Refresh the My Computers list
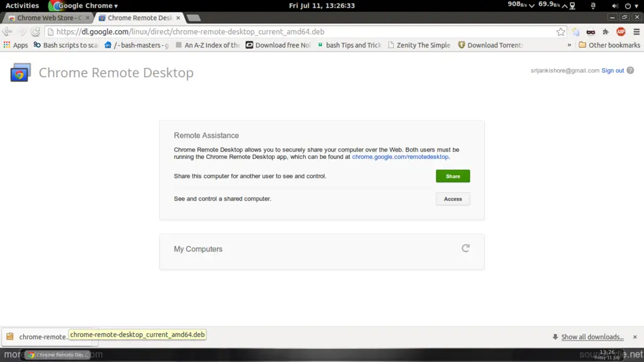The width and height of the screenshot is (644, 362). (x=465, y=248)
